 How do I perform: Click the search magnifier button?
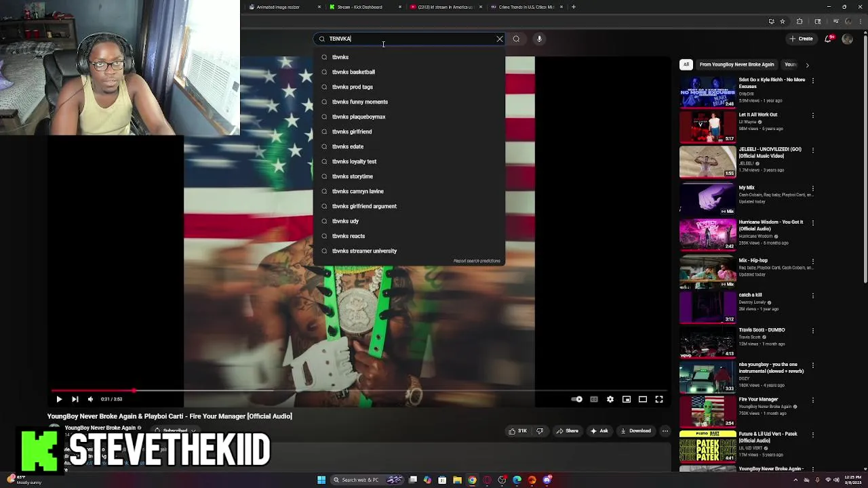click(x=516, y=39)
